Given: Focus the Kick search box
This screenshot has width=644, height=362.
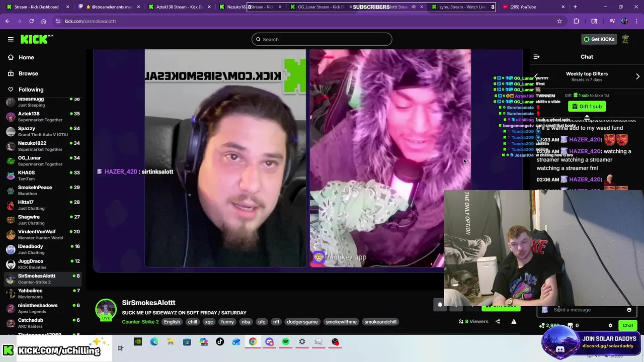Looking at the screenshot, I should [322, 39].
